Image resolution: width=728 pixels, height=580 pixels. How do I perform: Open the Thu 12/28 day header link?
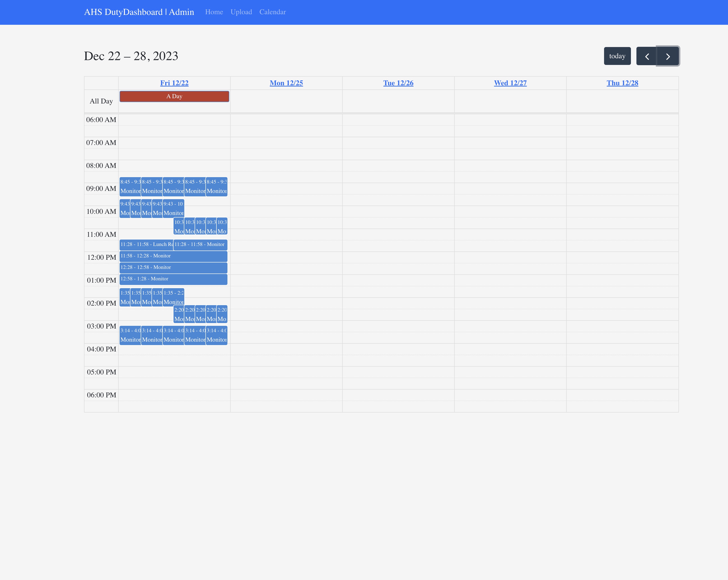[x=622, y=83]
